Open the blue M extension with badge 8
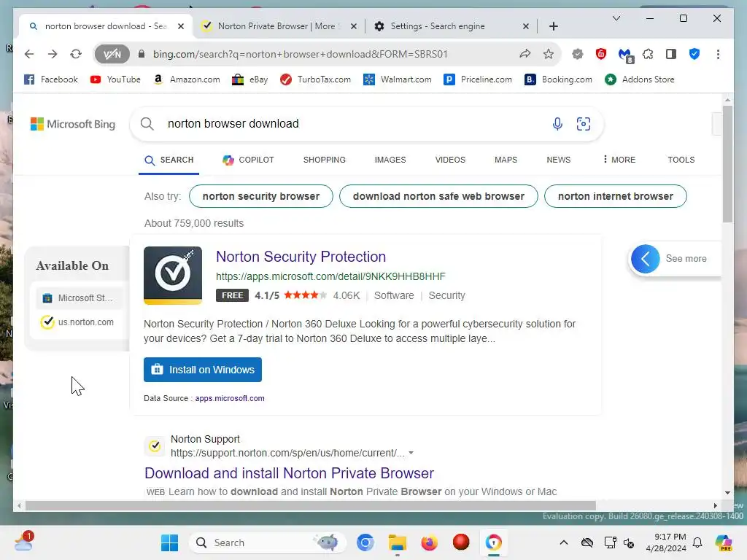This screenshot has height=560, width=747. (625, 55)
